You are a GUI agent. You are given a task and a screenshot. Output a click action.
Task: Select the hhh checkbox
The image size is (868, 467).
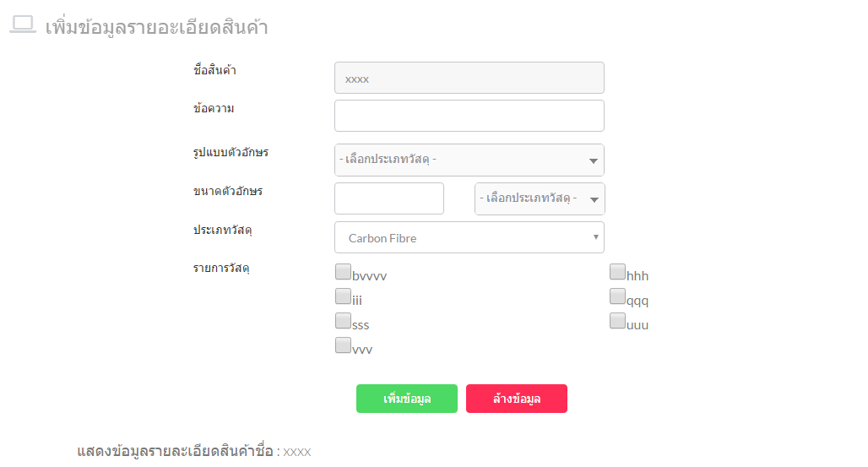618,271
